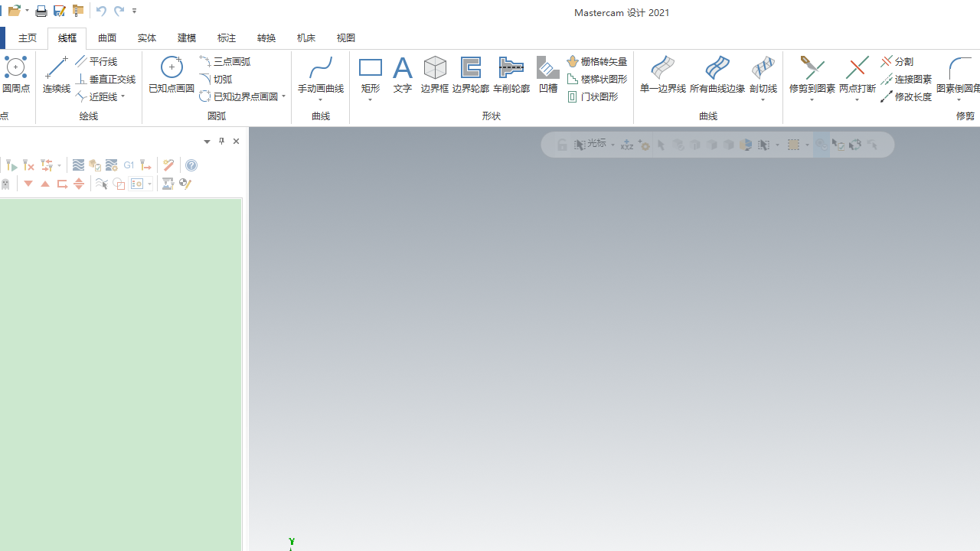Click the G1 post process icon
980x551 pixels.
coord(129,165)
